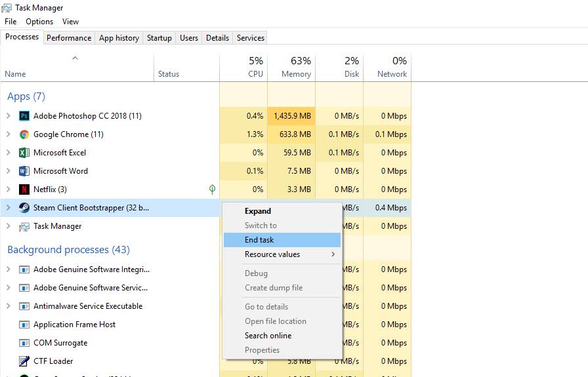Click Photoshop's 1,435.9 MB memory cell
Image resolution: width=588 pixels, height=377 pixels.
pyautogui.click(x=291, y=116)
